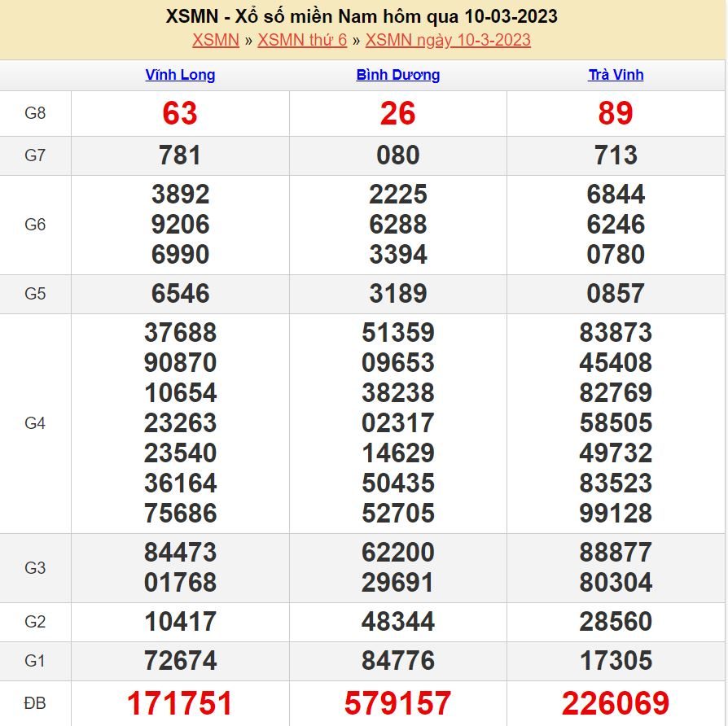
Task: Select G4 number 83873
Action: point(616,333)
